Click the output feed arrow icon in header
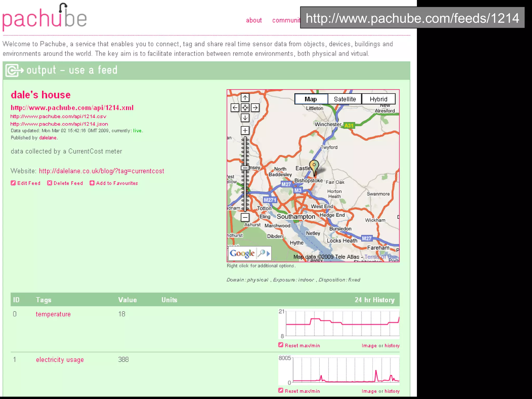Screen dimensions: 532x399 click(15, 70)
